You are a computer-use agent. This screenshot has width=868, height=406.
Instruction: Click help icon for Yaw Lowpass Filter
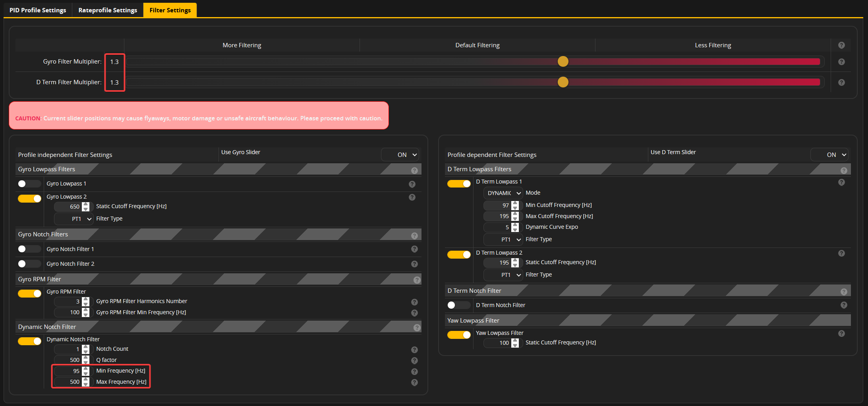coord(841,334)
